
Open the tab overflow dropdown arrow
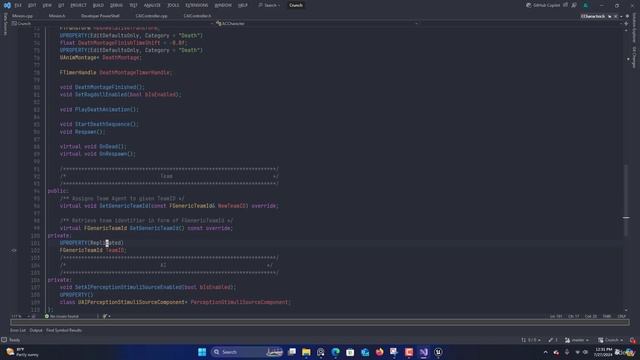pos(621,16)
